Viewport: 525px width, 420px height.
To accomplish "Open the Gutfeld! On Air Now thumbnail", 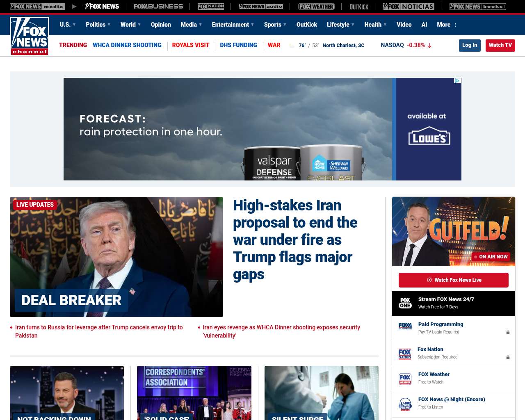I will [454, 231].
